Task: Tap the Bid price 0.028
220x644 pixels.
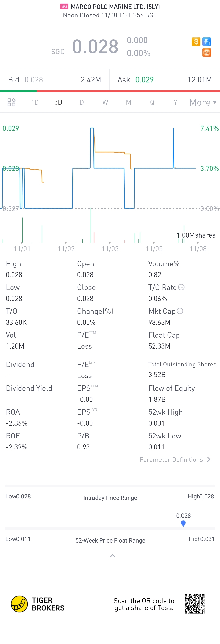Action: coord(34,80)
